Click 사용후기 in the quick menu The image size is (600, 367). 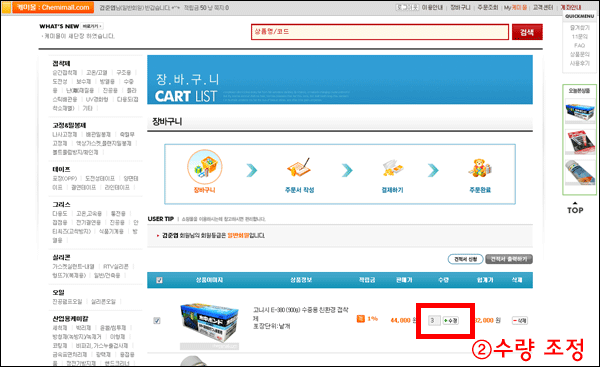click(x=580, y=63)
